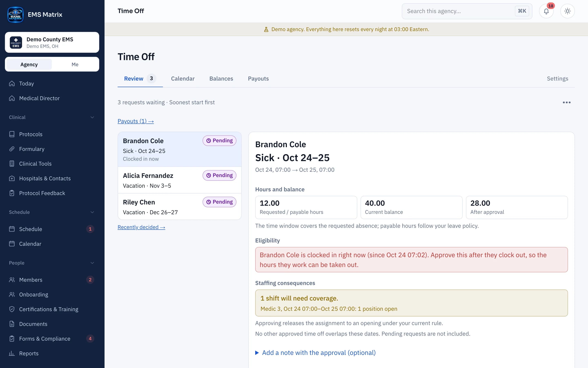Open Today from the sidebar

click(52, 83)
